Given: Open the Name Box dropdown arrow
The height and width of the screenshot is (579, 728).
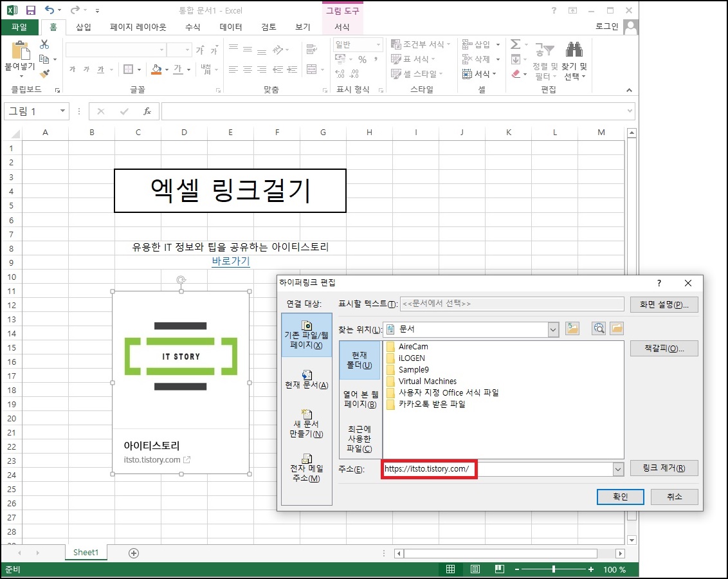Looking at the screenshot, I should click(62, 111).
